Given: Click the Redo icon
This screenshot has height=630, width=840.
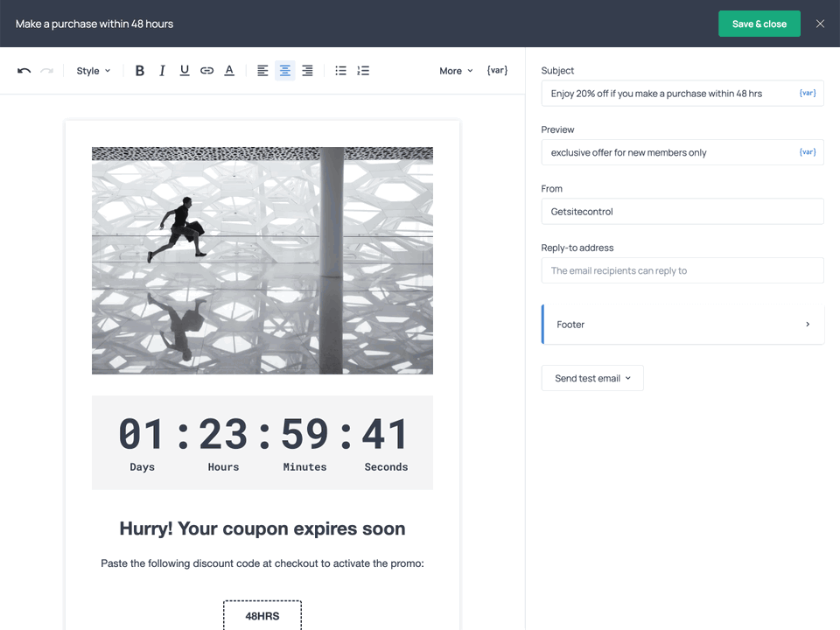Looking at the screenshot, I should (47, 70).
